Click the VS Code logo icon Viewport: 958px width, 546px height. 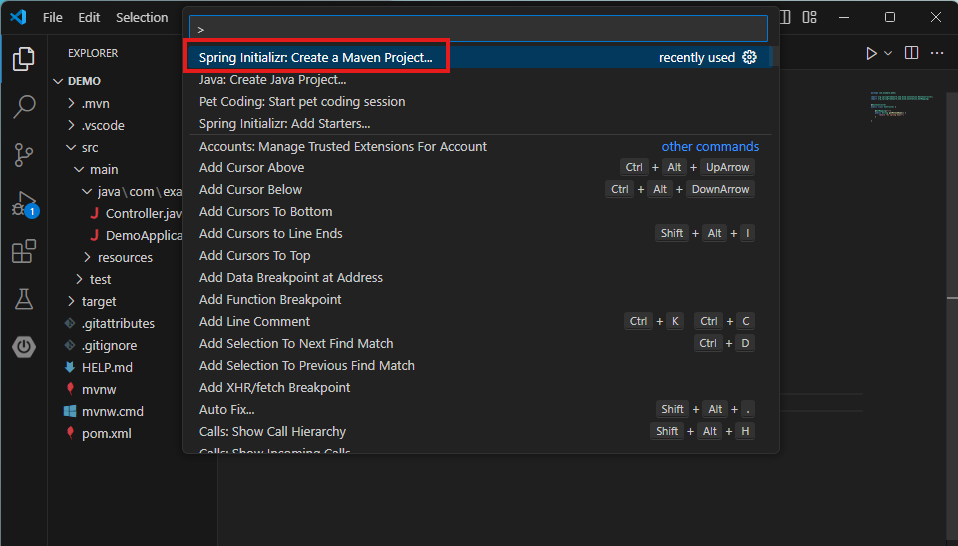18,17
